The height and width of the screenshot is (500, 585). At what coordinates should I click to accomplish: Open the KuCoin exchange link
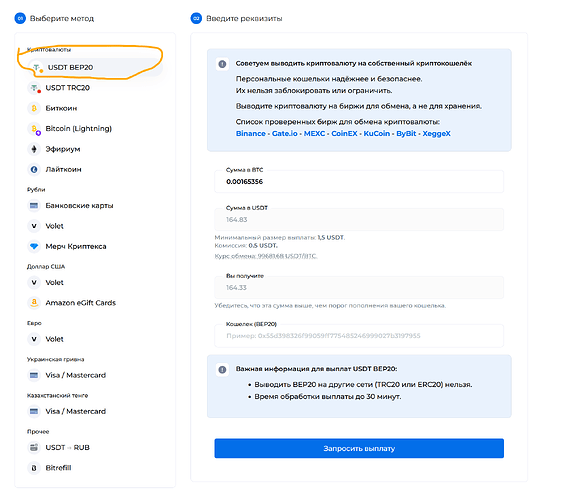click(x=376, y=134)
